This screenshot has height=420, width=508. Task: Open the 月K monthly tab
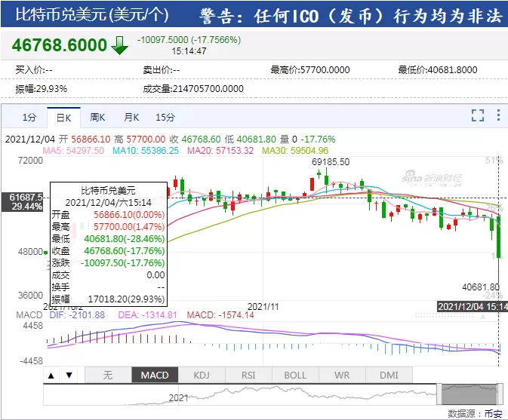(131, 117)
